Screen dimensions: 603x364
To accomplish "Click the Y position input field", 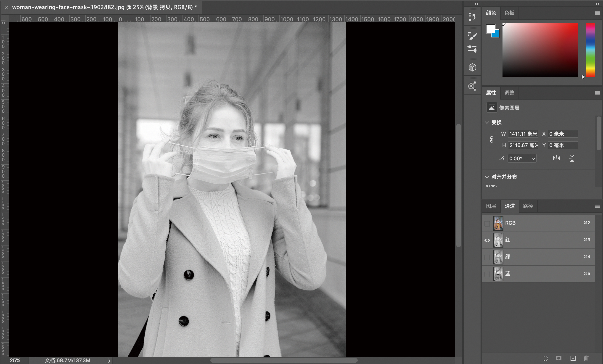I will [563, 145].
